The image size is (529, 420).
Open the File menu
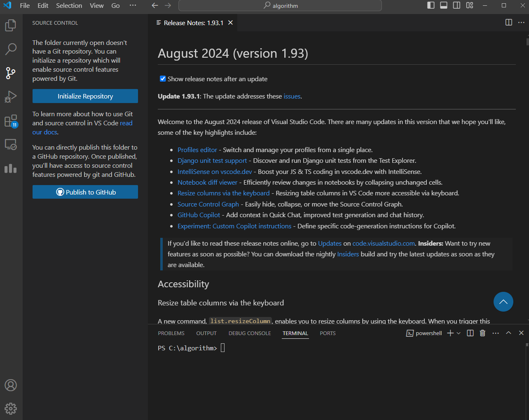click(x=25, y=5)
